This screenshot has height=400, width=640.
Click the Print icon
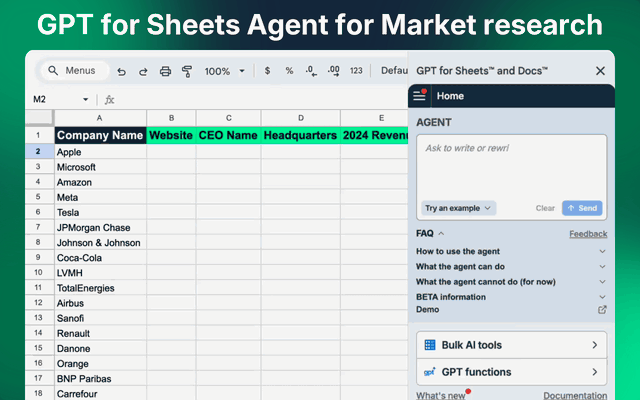[165, 71]
